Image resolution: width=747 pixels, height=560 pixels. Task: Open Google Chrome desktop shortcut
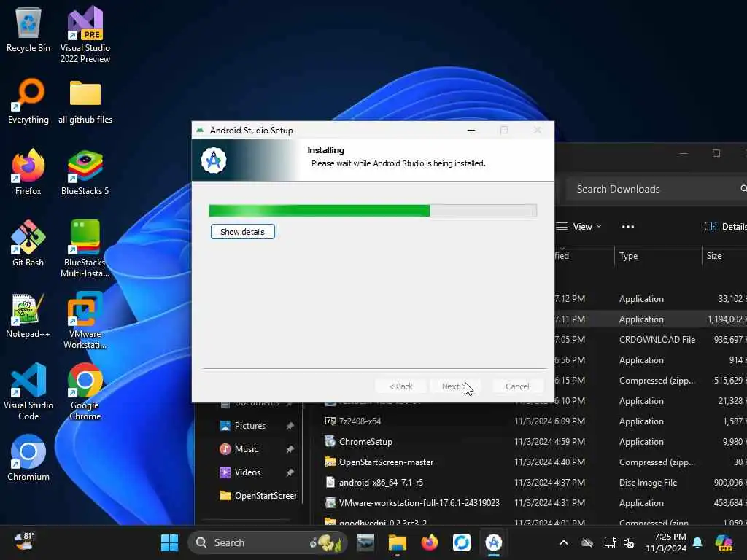(x=85, y=392)
